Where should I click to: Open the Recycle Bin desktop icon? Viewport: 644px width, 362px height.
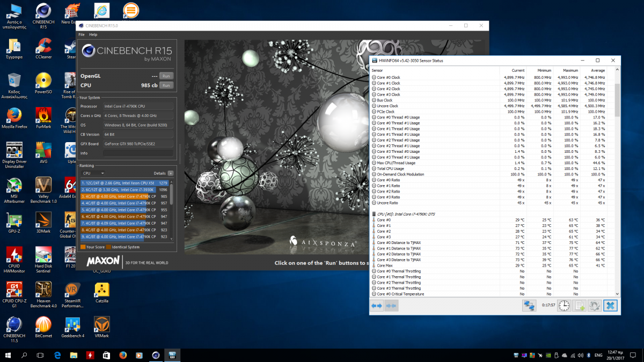click(14, 85)
